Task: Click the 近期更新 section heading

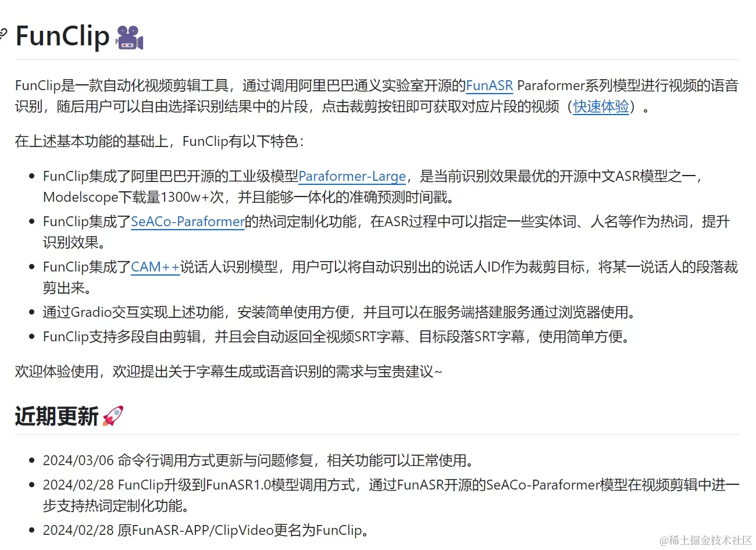Action: coord(57,416)
